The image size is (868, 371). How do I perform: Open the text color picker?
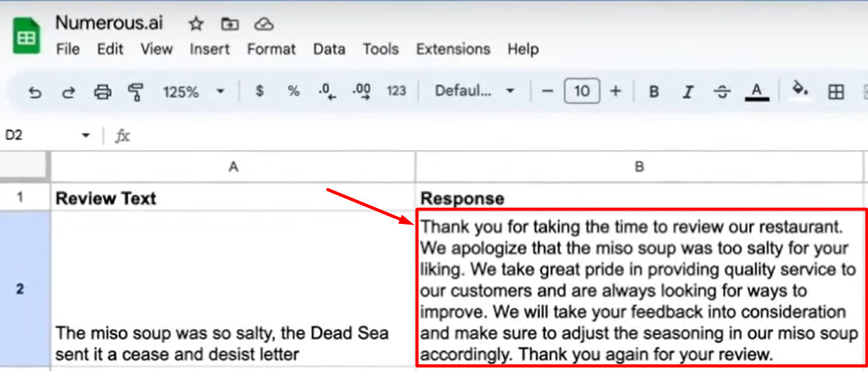click(x=757, y=92)
